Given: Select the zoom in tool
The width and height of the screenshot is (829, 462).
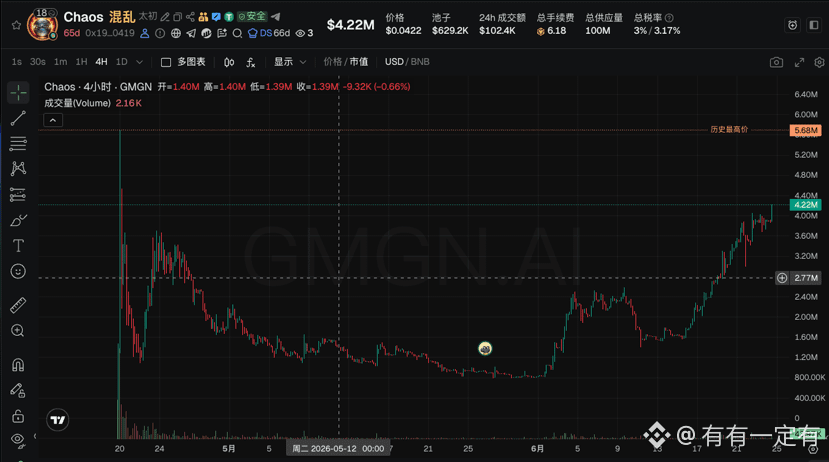Looking at the screenshot, I should [19, 331].
